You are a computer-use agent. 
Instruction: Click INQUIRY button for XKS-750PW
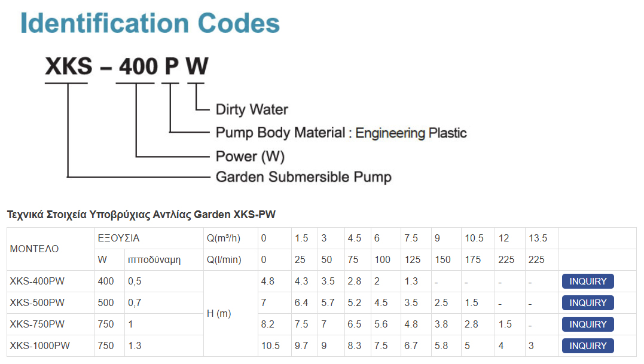[588, 324]
